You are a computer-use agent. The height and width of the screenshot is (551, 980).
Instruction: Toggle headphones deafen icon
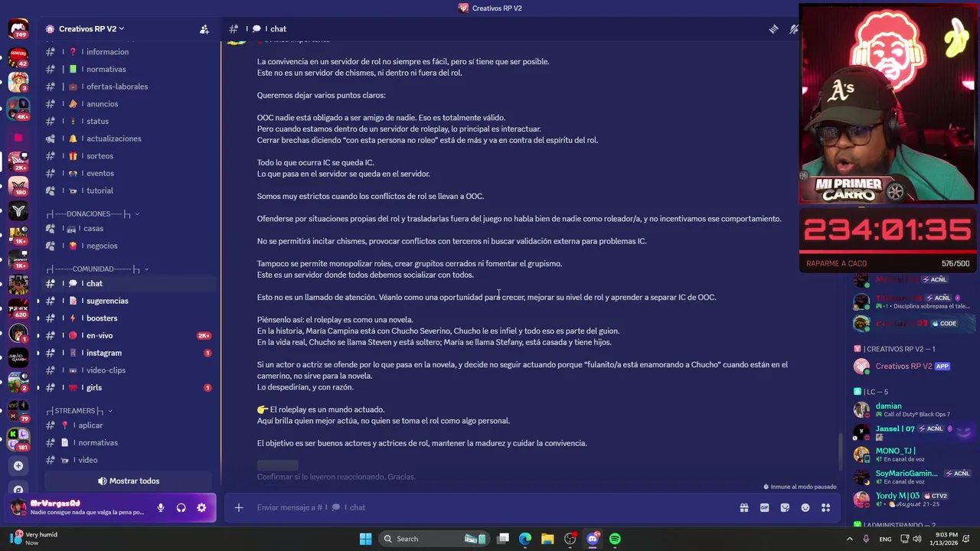(181, 507)
